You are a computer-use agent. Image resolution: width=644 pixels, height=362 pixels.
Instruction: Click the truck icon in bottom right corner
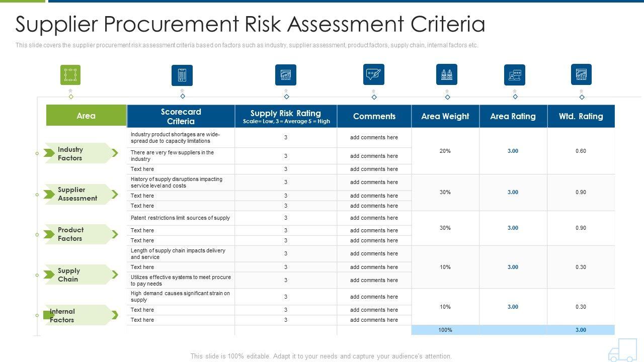pos(622,350)
